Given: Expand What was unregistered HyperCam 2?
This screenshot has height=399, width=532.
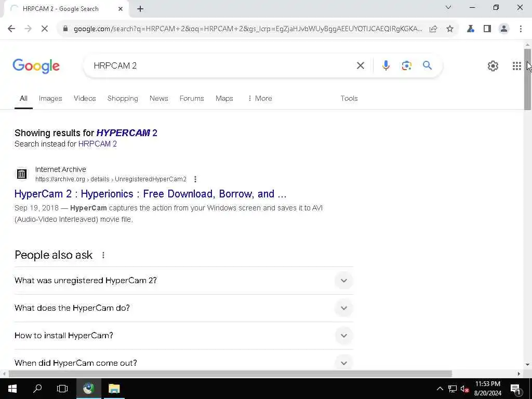Looking at the screenshot, I should point(183,281).
